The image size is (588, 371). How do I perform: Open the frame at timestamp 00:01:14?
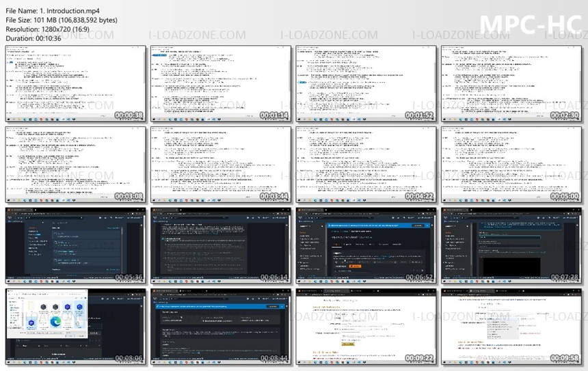coord(221,83)
